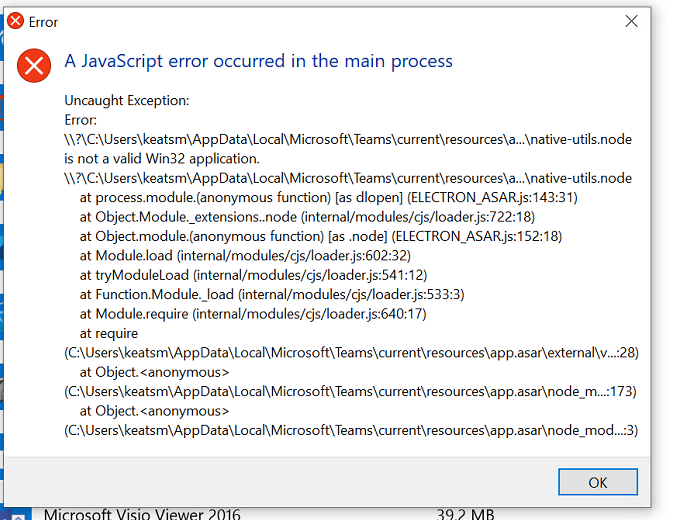Click the large red error icon

(x=34, y=66)
